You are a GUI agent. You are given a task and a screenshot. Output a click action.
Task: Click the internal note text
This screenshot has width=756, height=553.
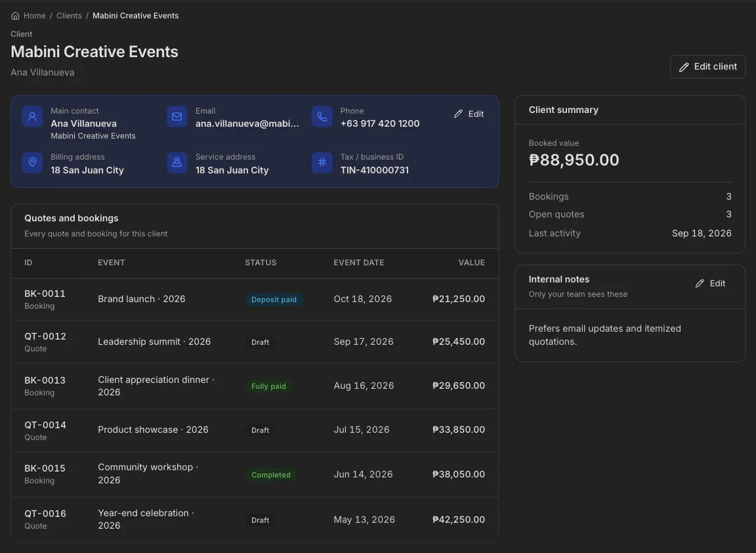click(x=604, y=335)
